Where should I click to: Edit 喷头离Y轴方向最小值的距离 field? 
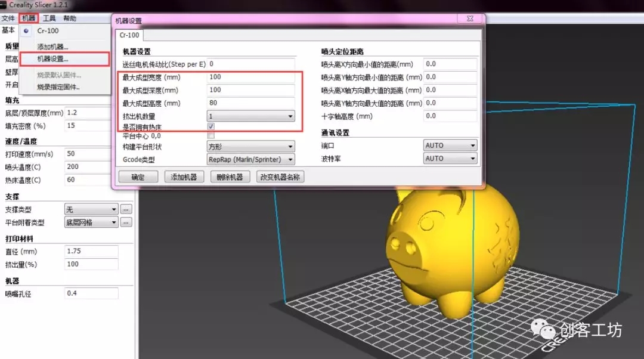click(x=450, y=77)
